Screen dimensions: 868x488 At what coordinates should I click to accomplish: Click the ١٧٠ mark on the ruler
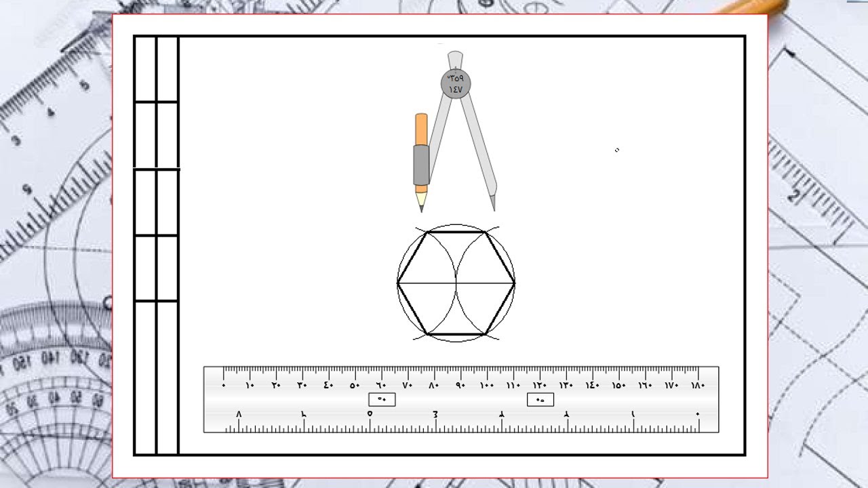(x=671, y=385)
